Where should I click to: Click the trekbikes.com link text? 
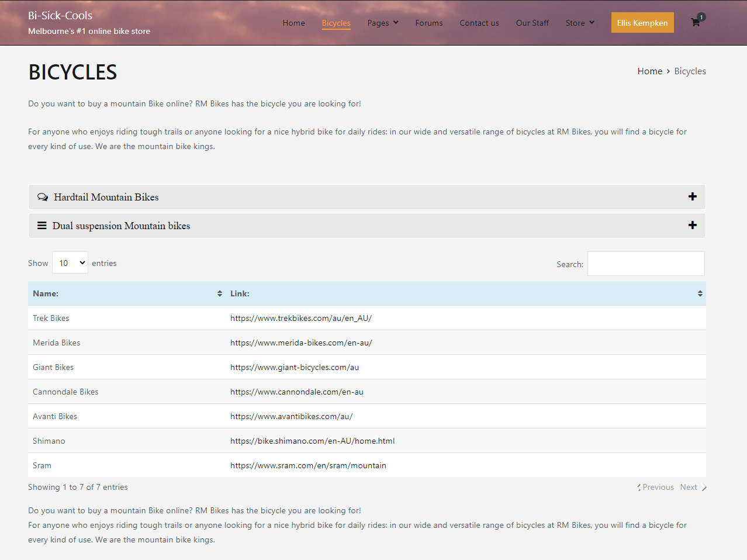click(301, 318)
